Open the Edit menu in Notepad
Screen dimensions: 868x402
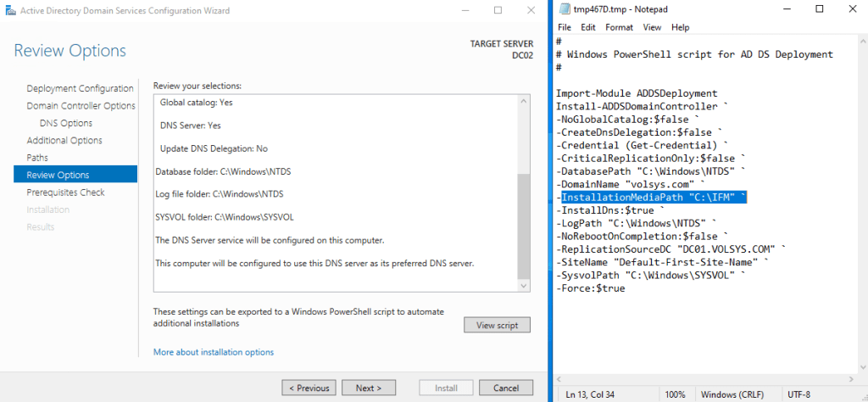click(588, 27)
